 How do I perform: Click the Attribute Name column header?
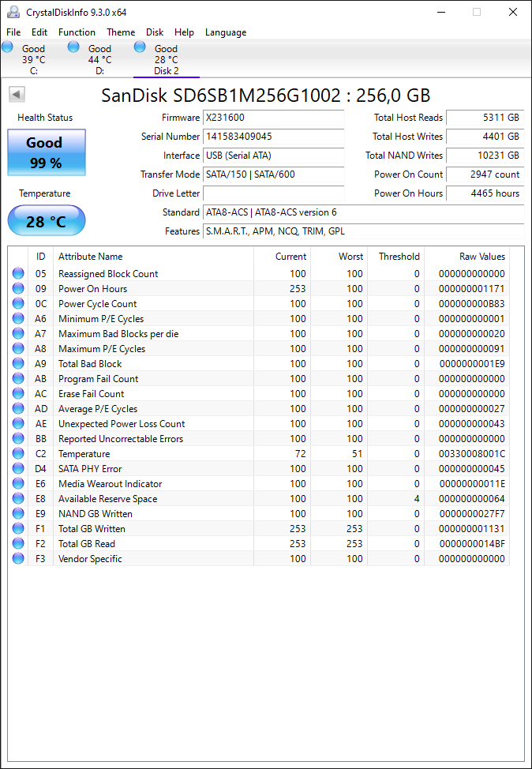[x=153, y=257]
